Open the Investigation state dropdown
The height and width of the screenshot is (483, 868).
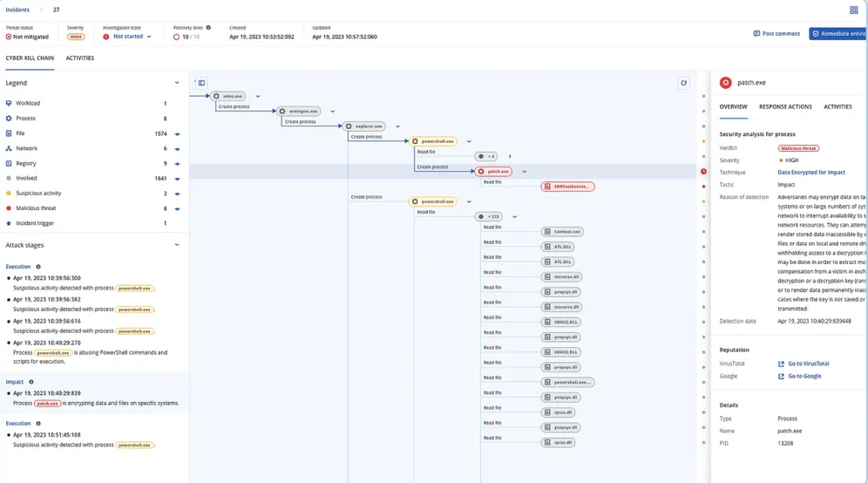pyautogui.click(x=132, y=37)
